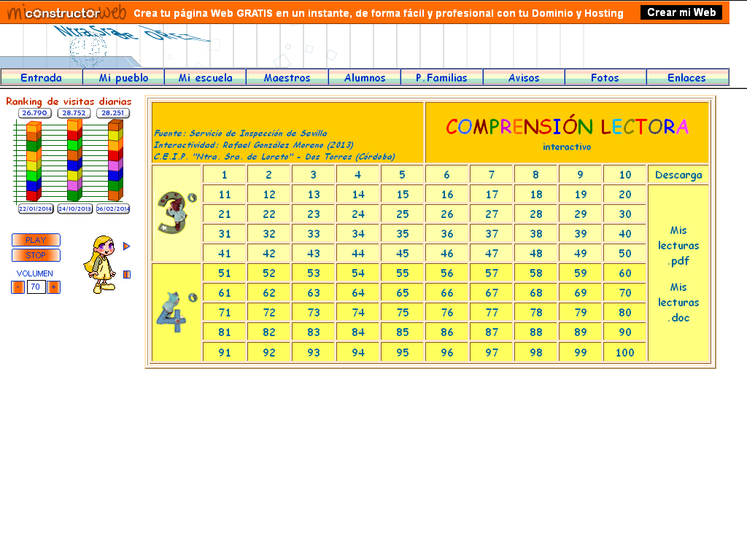Click the blonde girl cartoon character

[99, 264]
